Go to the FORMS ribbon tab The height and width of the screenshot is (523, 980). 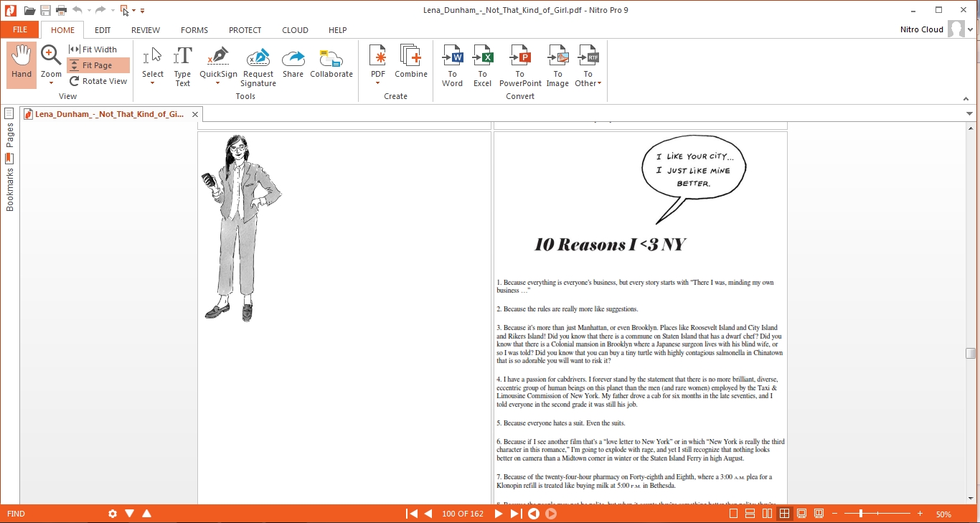[194, 30]
